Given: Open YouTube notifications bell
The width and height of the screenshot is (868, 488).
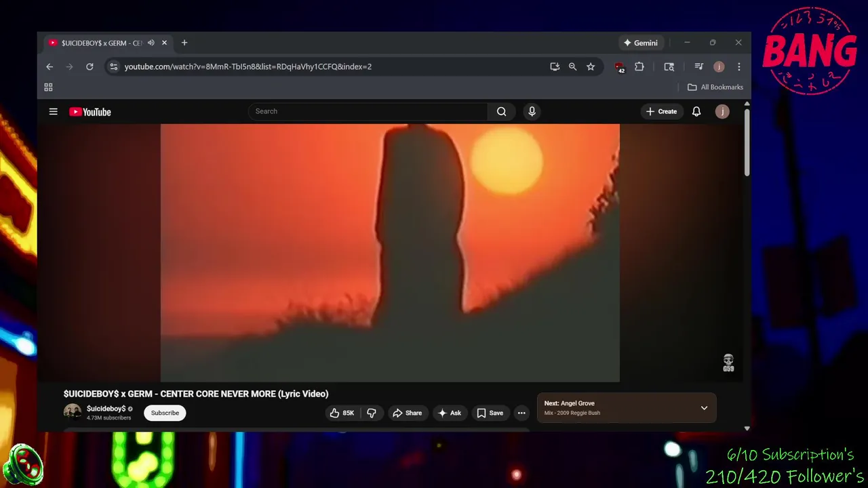Looking at the screenshot, I should 696,112.
